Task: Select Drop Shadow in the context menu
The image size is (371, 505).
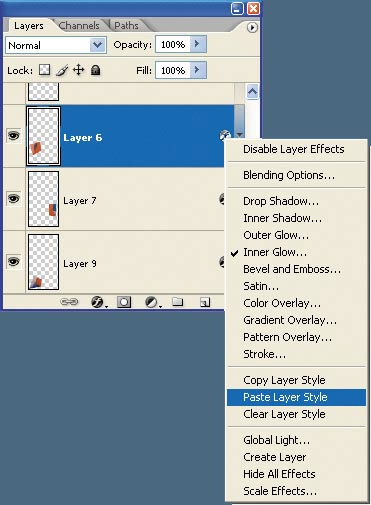Action: [x=296, y=201]
